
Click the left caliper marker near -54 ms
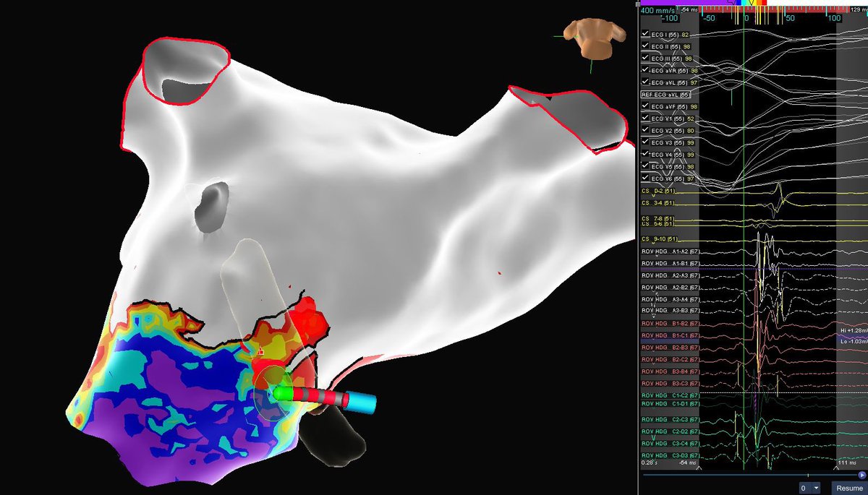699,468
